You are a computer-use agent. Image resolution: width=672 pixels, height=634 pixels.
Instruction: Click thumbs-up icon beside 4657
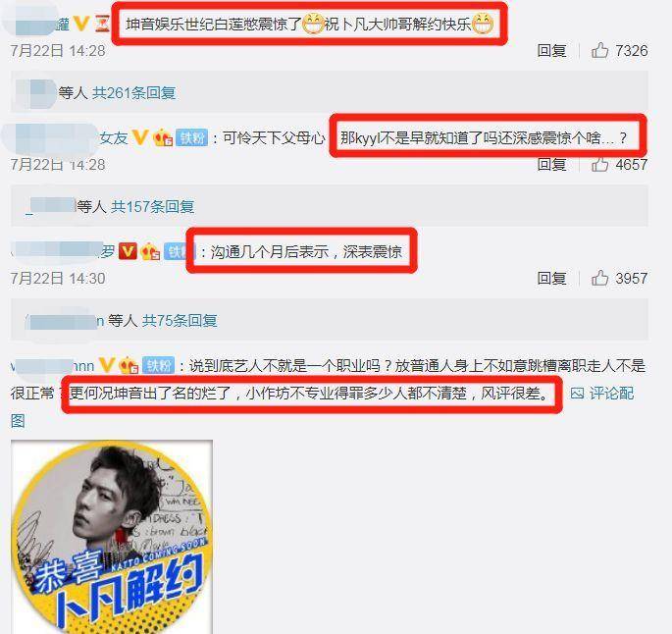(x=599, y=165)
